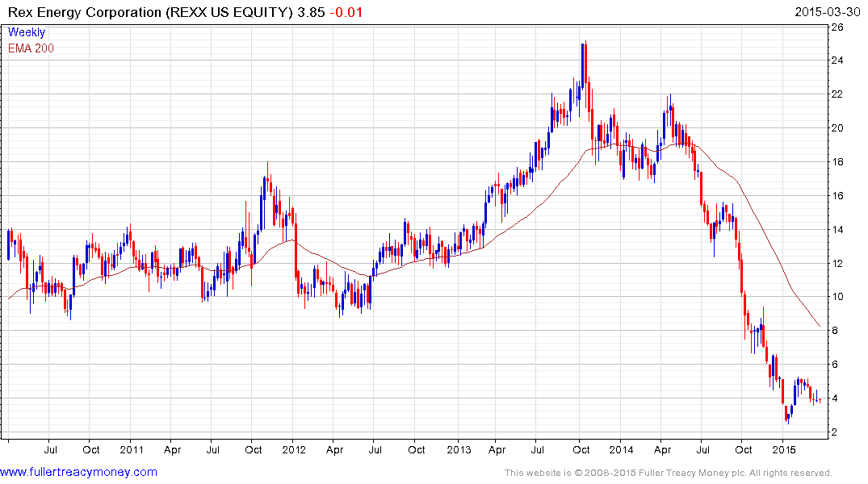
Task: Click the highest candle peak near 25
Action: point(583,44)
